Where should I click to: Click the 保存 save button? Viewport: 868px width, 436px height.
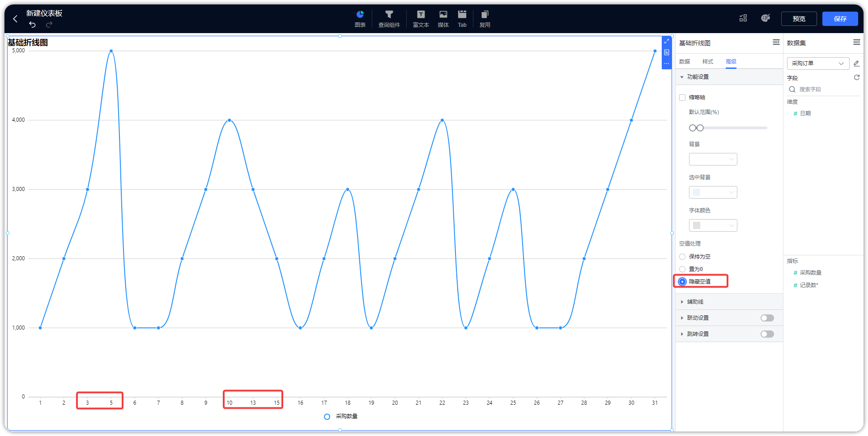tap(840, 19)
